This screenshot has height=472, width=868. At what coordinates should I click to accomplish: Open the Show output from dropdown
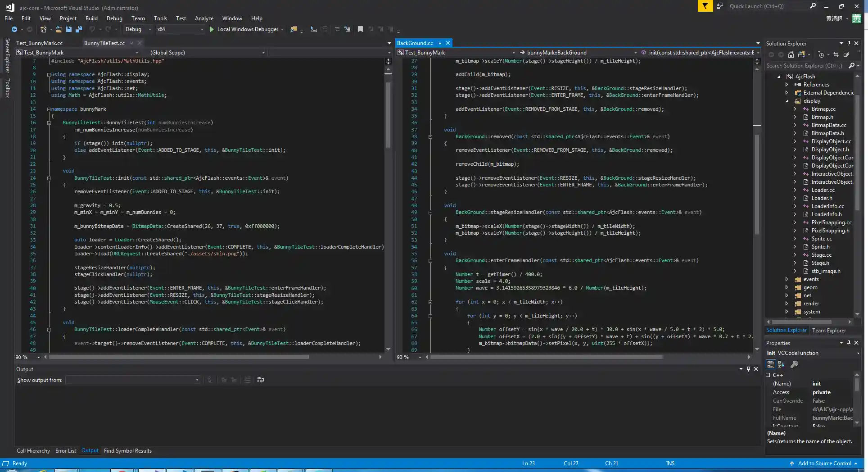click(197, 380)
